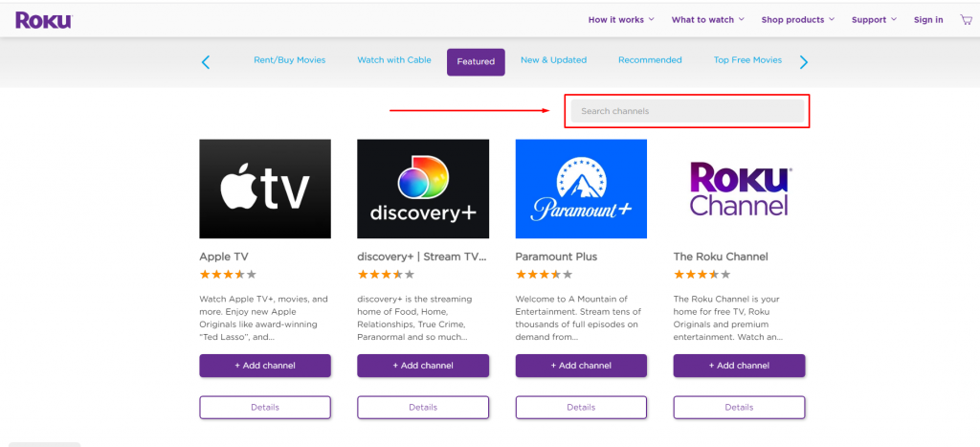Click the Paramount Plus star rating
The height and width of the screenshot is (447, 980).
click(x=545, y=275)
